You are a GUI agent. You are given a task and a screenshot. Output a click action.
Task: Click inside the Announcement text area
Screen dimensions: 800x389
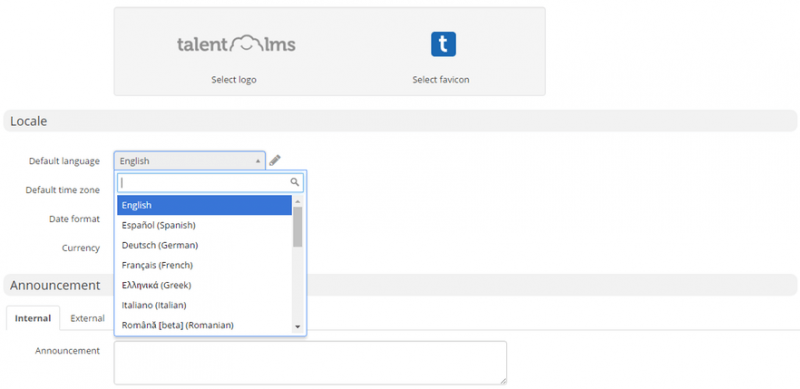310,362
